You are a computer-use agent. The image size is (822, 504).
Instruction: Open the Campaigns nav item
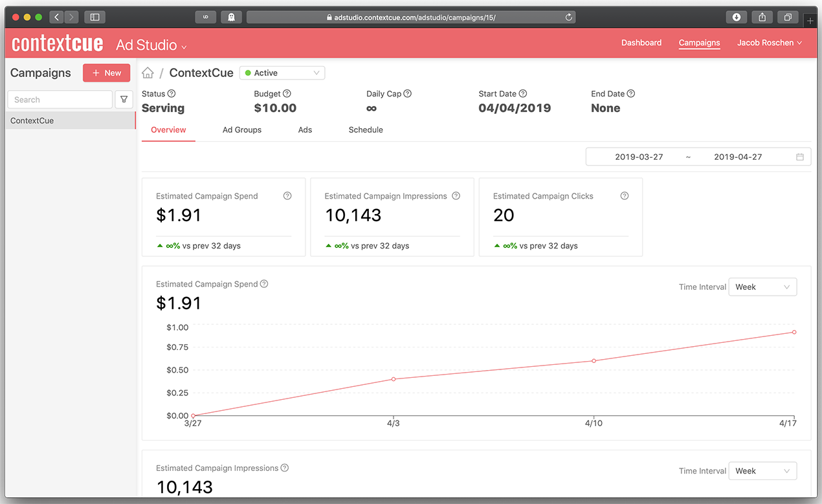pyautogui.click(x=699, y=43)
